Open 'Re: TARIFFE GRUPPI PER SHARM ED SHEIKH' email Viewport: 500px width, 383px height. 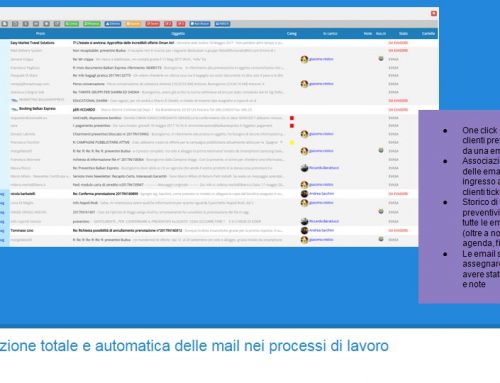pos(106,92)
